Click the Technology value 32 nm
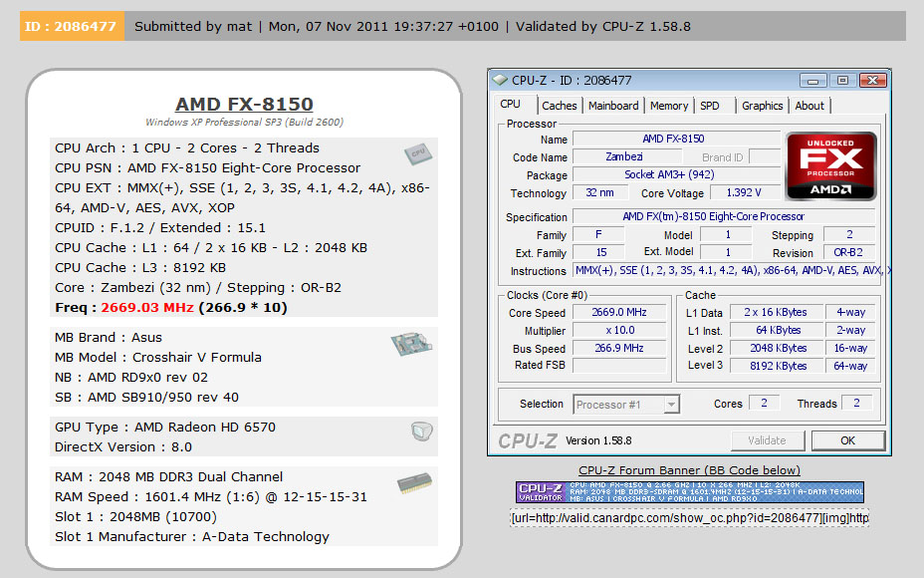 tap(599, 193)
